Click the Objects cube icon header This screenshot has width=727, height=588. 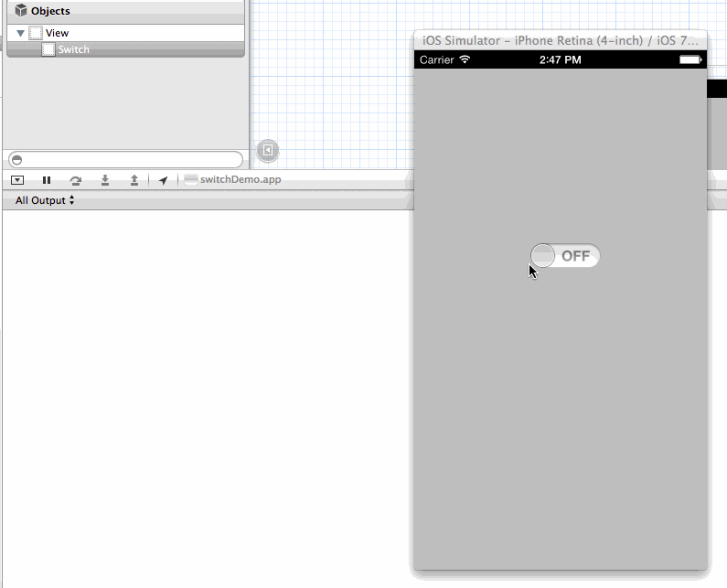click(x=20, y=10)
